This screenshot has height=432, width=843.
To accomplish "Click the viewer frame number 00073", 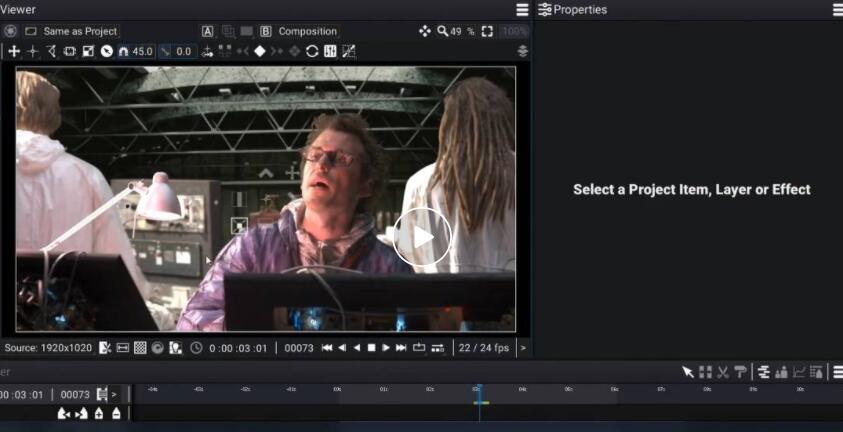I will tap(299, 348).
